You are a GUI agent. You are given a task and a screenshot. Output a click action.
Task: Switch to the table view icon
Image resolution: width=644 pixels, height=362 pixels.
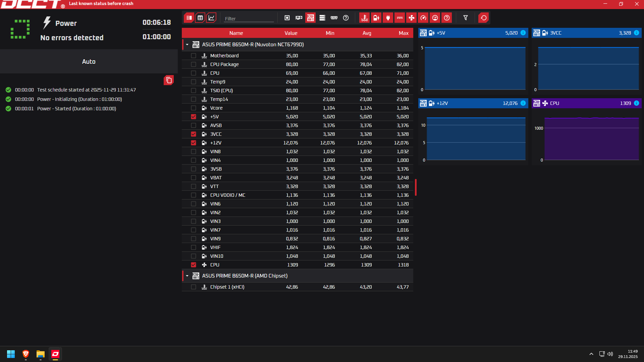pos(200,18)
